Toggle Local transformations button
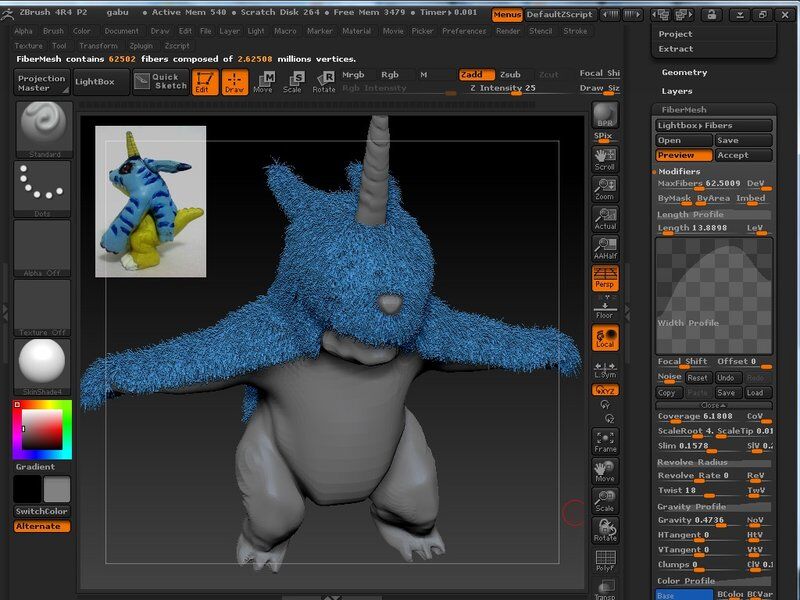 click(605, 337)
